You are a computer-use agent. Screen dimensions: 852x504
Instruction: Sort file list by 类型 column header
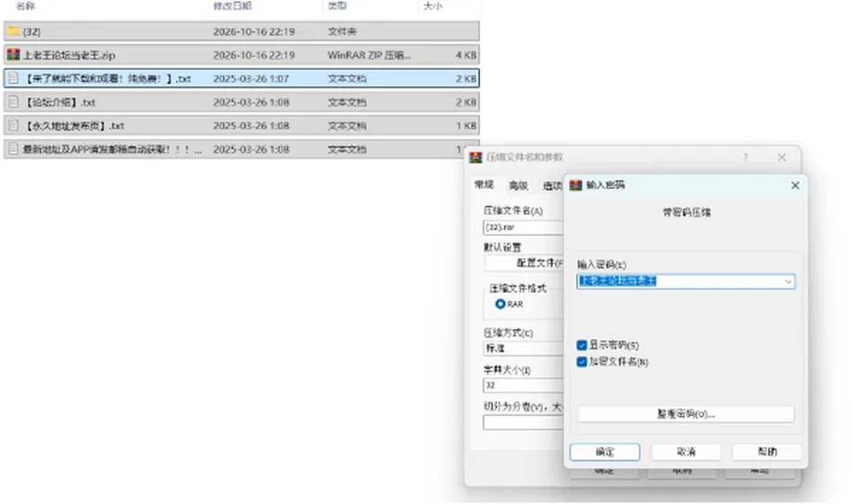pos(337,6)
